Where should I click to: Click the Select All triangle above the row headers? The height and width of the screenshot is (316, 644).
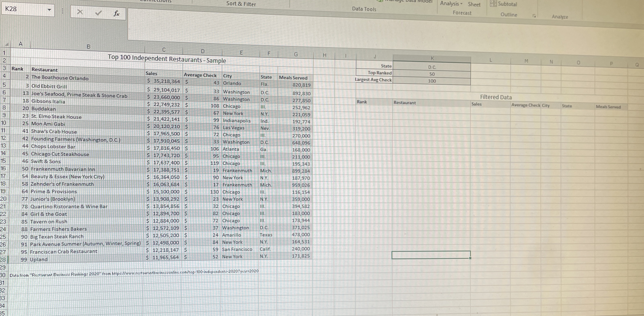[7, 45]
